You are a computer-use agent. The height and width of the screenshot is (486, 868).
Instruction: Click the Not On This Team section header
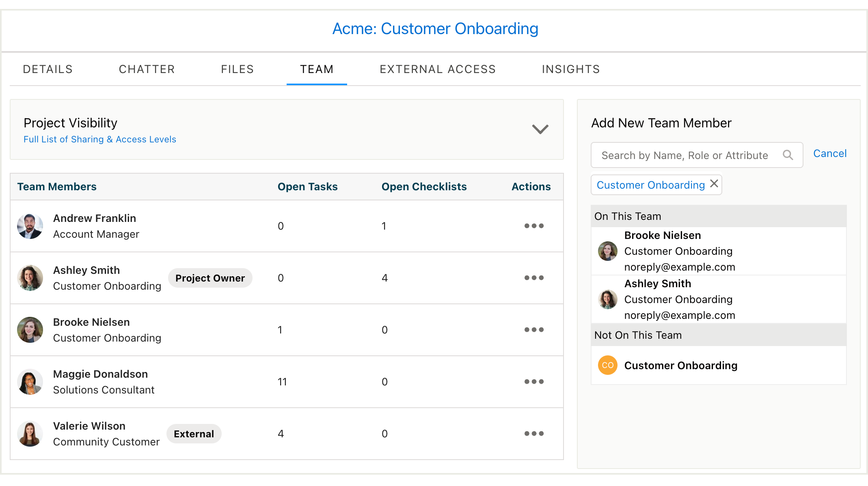point(719,335)
